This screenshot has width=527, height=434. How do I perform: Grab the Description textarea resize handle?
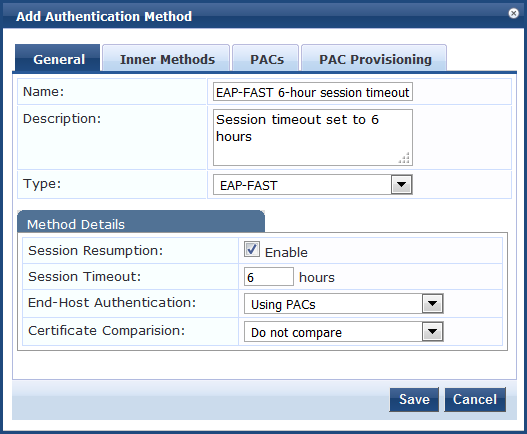click(x=405, y=158)
